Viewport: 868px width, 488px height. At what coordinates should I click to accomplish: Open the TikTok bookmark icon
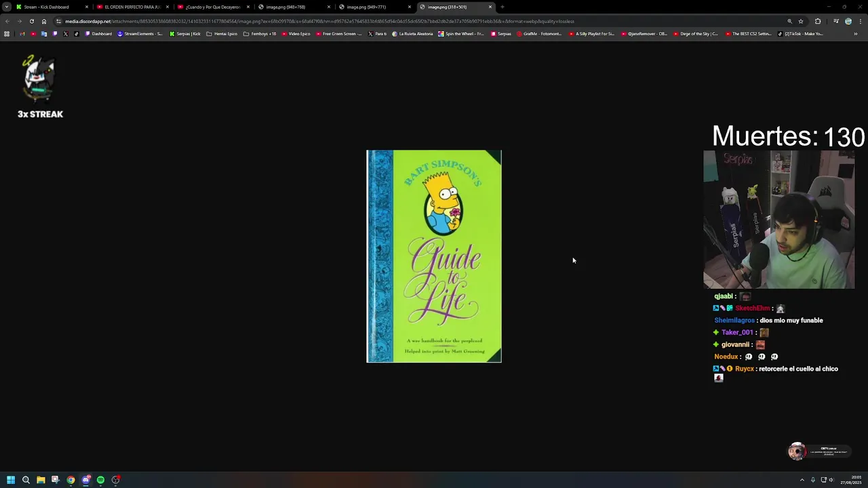pyautogui.click(x=77, y=34)
